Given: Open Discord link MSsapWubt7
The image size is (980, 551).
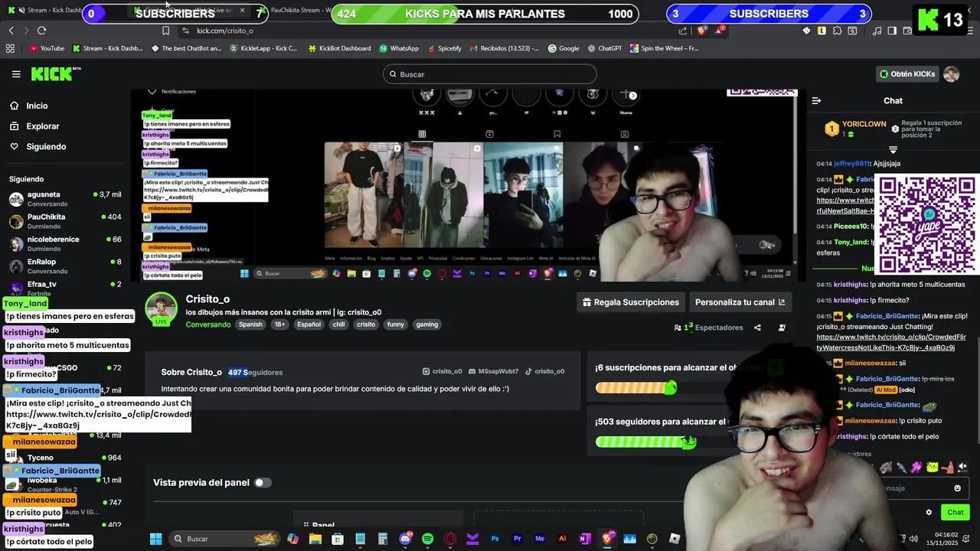Looking at the screenshot, I should click(494, 371).
